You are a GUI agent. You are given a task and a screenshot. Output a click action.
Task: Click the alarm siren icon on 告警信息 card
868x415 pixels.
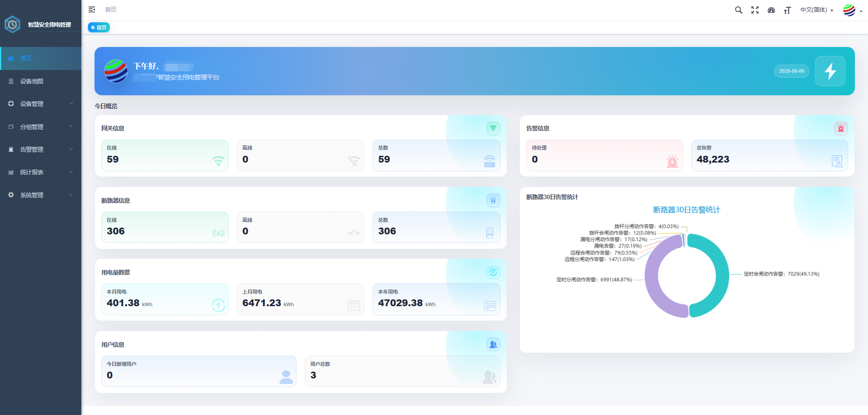point(841,128)
